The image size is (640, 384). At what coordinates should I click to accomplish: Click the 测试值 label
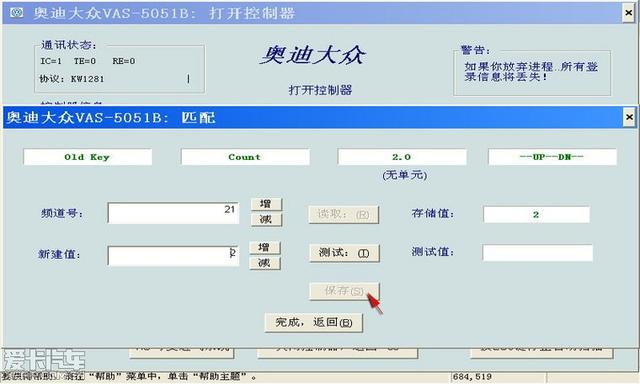[433, 252]
